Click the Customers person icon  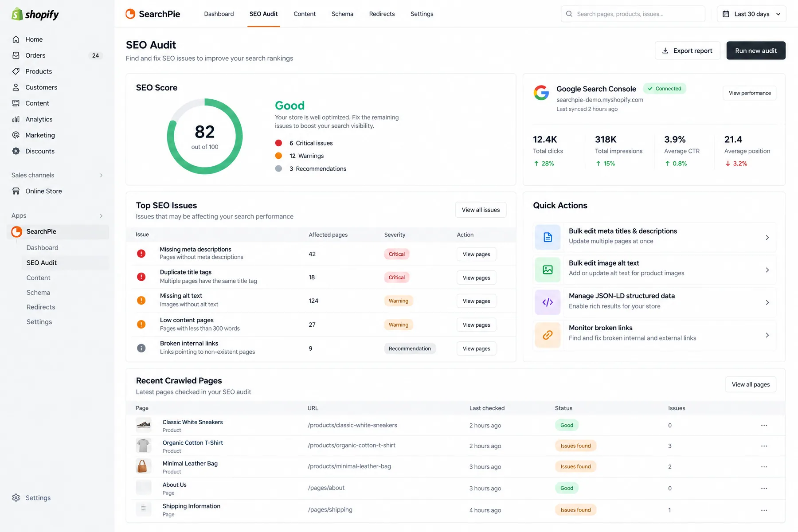coord(16,87)
